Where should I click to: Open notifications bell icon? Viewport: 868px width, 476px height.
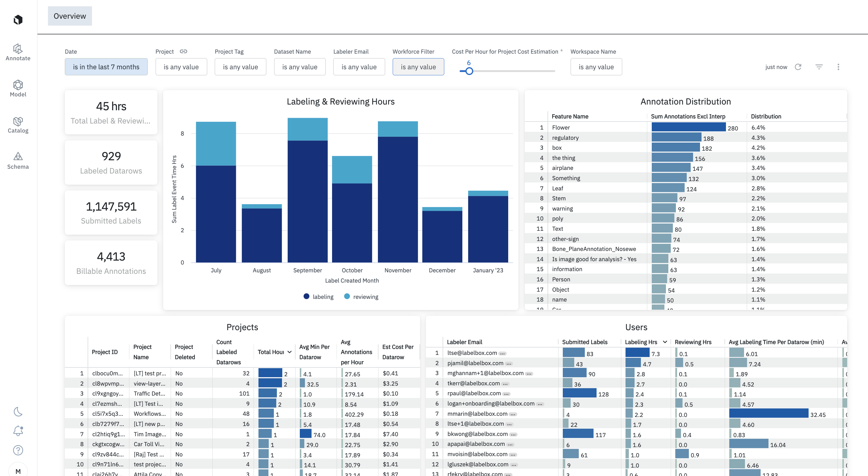pyautogui.click(x=18, y=431)
